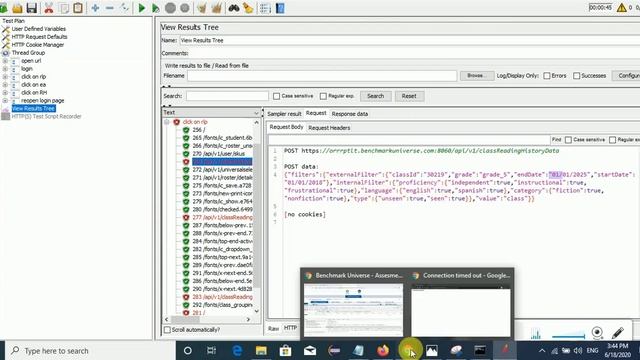Copy the selected element in the toolbar
This screenshot has height=360, width=640.
coord(64,8)
